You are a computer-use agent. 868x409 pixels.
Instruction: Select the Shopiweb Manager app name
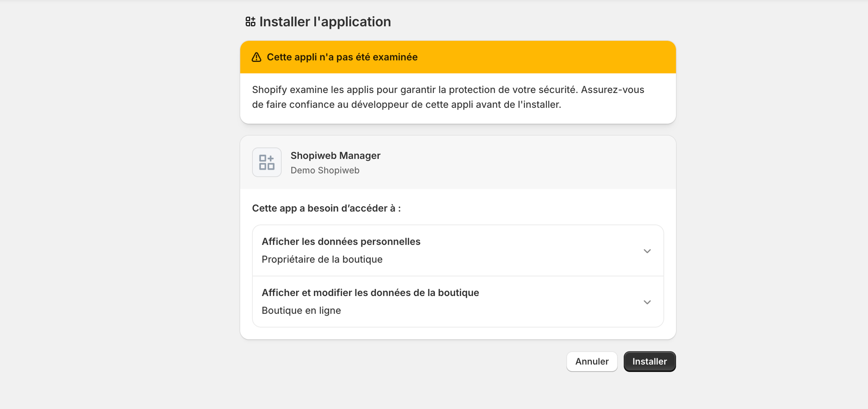[335, 156]
